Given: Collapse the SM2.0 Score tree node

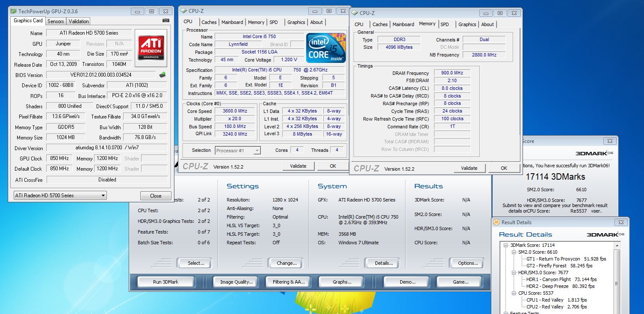Looking at the screenshot, I should 514,252.
